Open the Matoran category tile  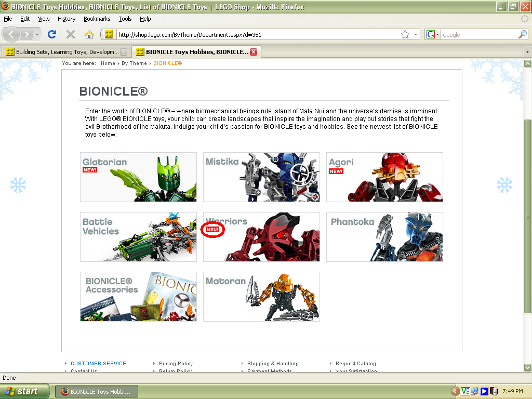(x=262, y=297)
